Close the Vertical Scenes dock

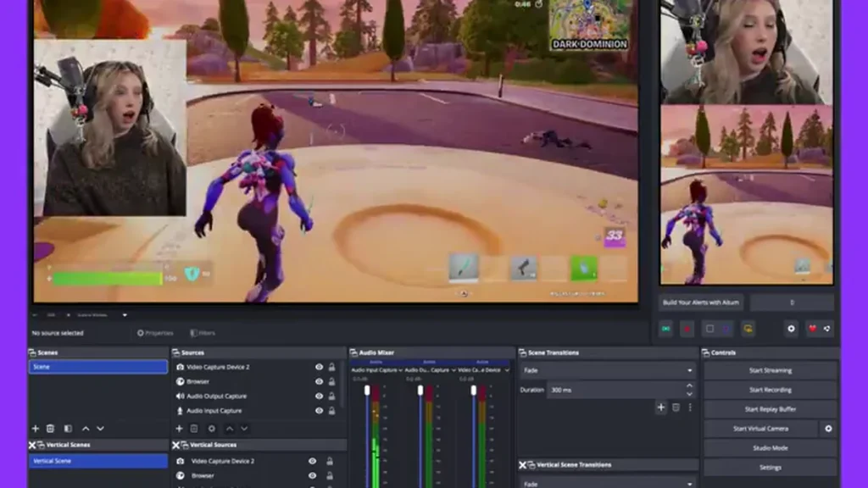[32, 445]
